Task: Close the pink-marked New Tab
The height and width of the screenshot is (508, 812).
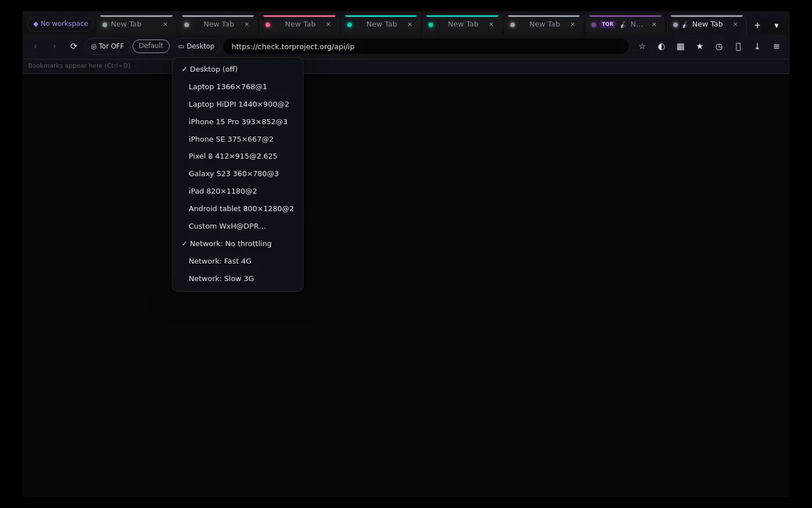Action: 328,24
